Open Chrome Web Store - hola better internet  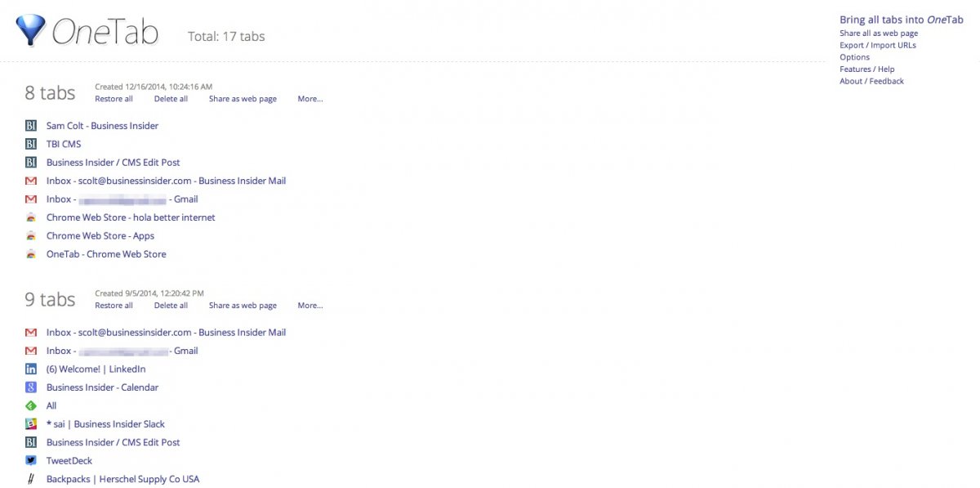(131, 217)
